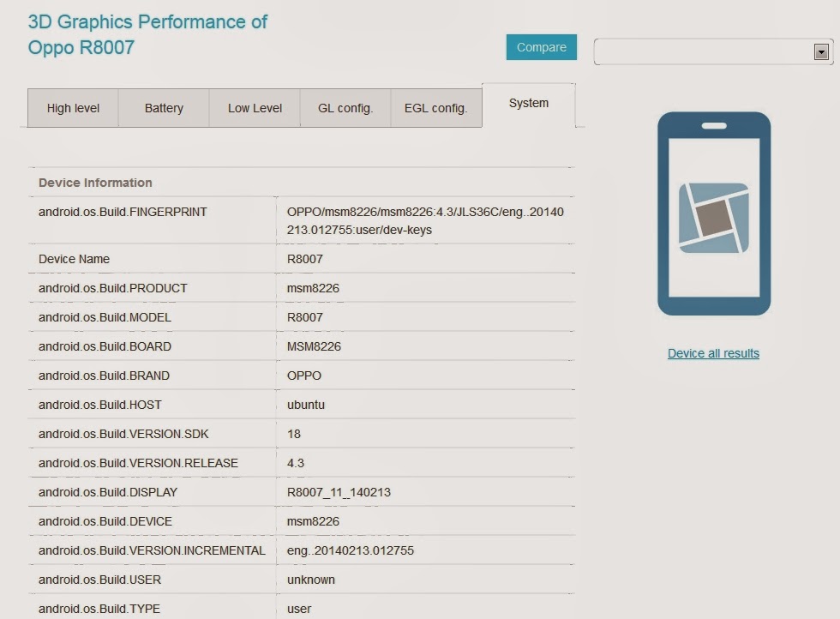This screenshot has width=840, height=619.
Task: Select the android.os.Build.FINGERPRINT label
Action: pos(123,213)
